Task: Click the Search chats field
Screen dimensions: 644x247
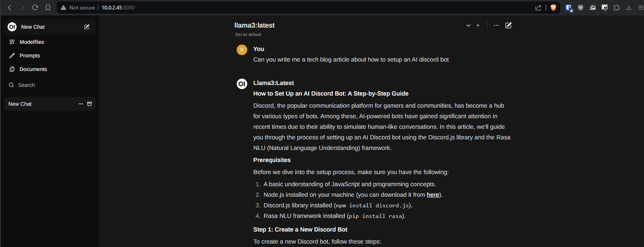Action: [49, 85]
